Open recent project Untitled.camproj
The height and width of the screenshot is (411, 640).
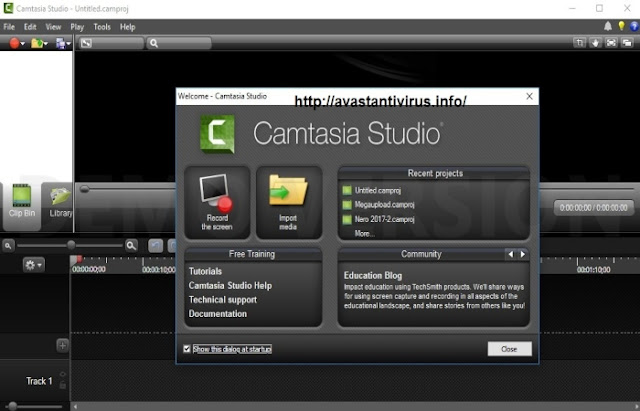point(378,191)
